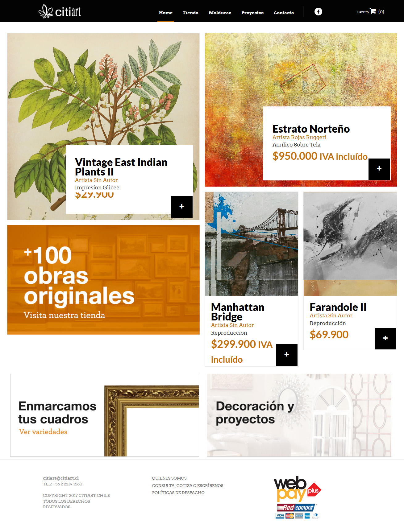Open the Decoración y proyectos banner
The image size is (404, 532).
(x=299, y=415)
